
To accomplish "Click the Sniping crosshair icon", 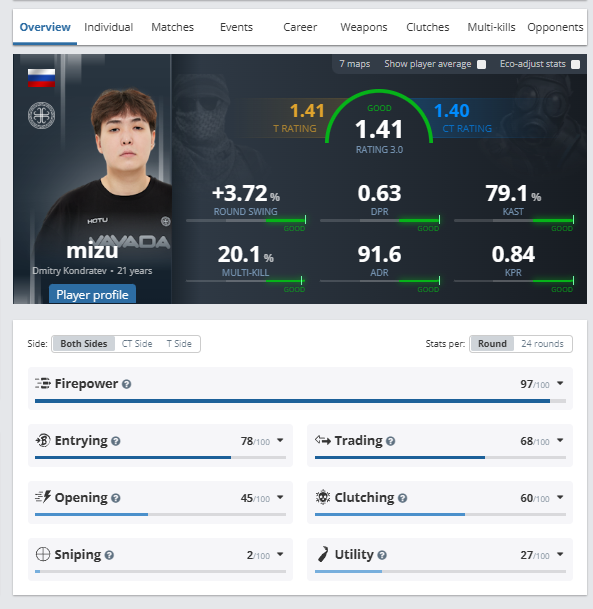I will click(x=43, y=554).
